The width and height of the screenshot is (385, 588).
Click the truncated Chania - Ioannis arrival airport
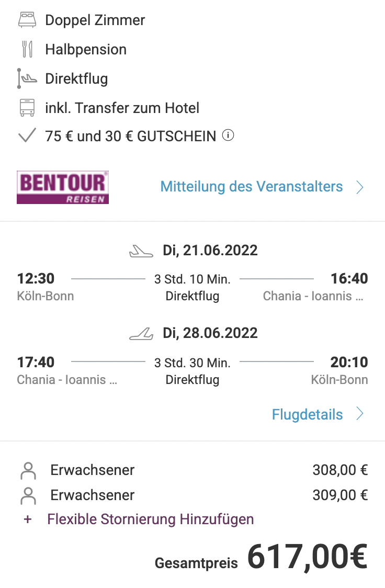313,296
